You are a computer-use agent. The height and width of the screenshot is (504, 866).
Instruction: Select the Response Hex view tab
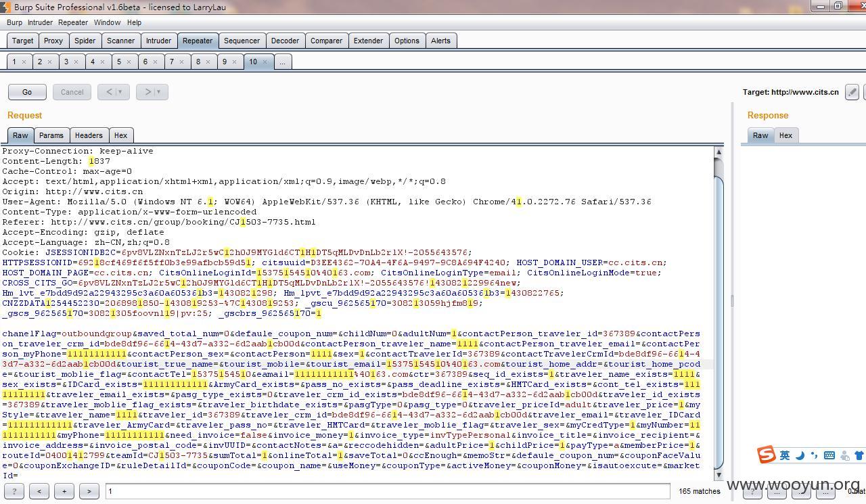coord(785,135)
